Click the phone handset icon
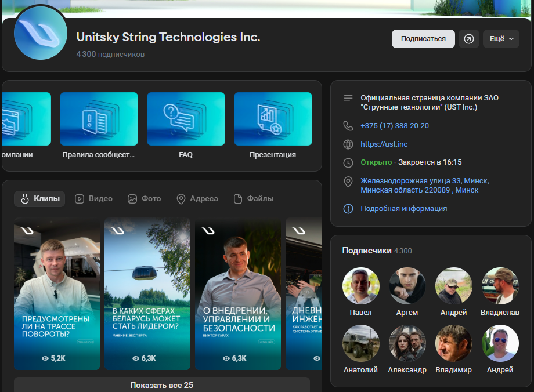The height and width of the screenshot is (392, 534). click(x=348, y=126)
